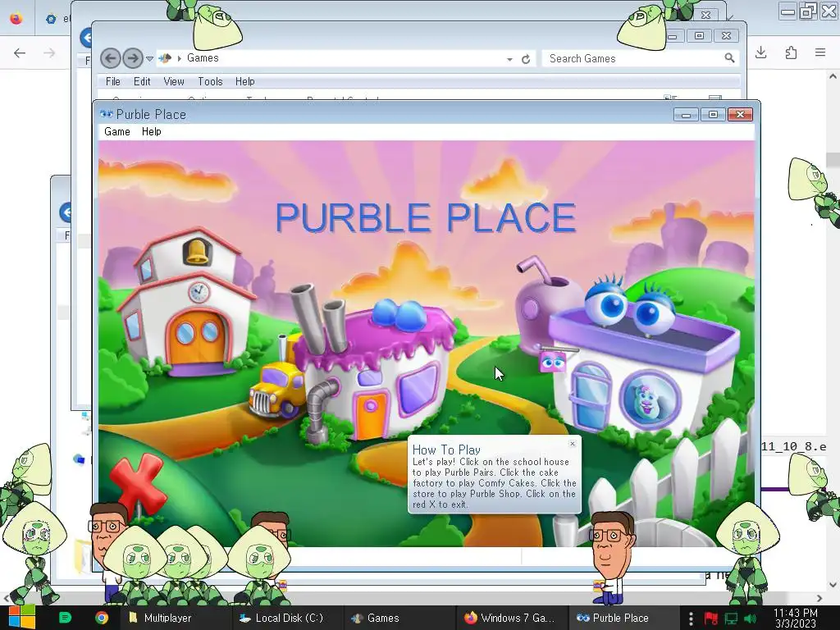Click the red flag tray icon
The width and height of the screenshot is (840, 630).
click(710, 619)
